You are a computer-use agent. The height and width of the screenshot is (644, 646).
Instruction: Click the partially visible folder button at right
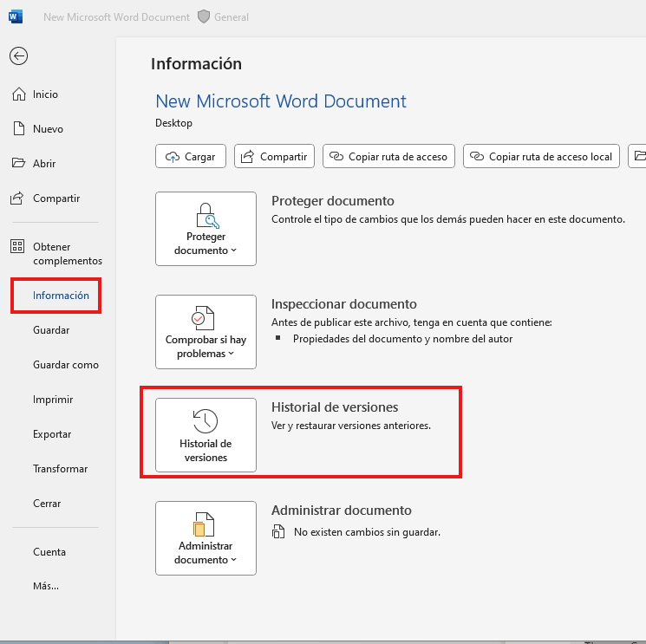(637, 156)
